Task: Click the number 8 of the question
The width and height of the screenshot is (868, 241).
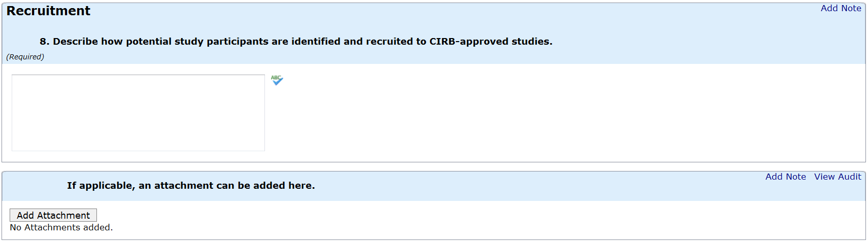Action: (43, 42)
